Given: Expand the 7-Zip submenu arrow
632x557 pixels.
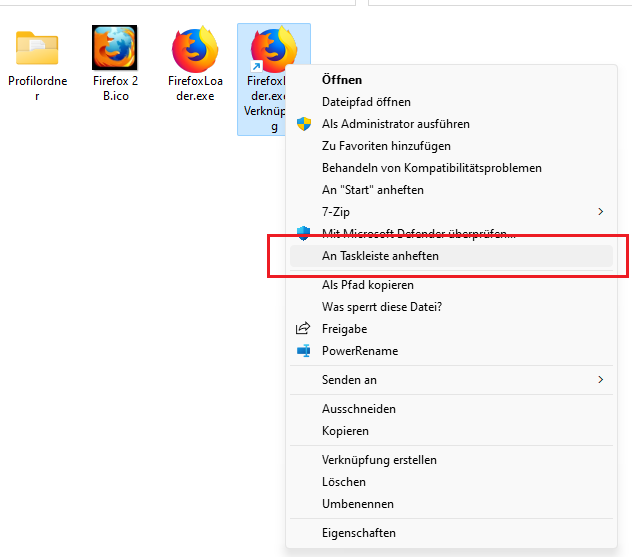Looking at the screenshot, I should (600, 212).
